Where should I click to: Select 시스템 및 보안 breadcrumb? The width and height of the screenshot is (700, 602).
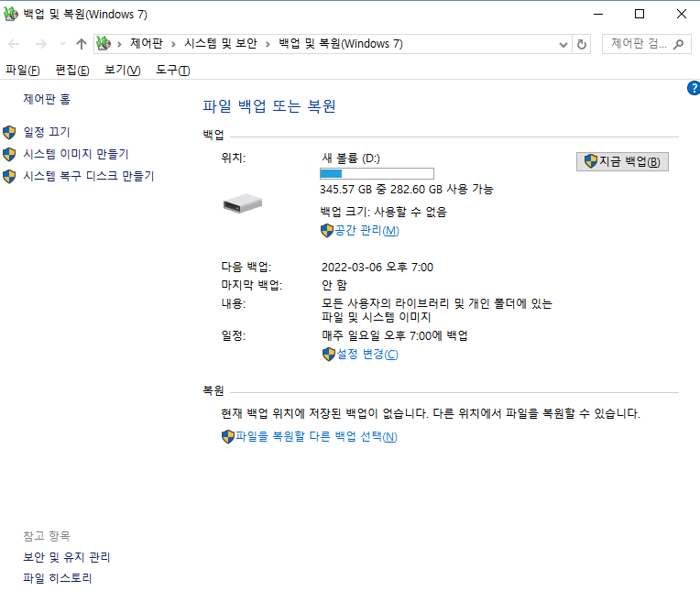(x=221, y=44)
